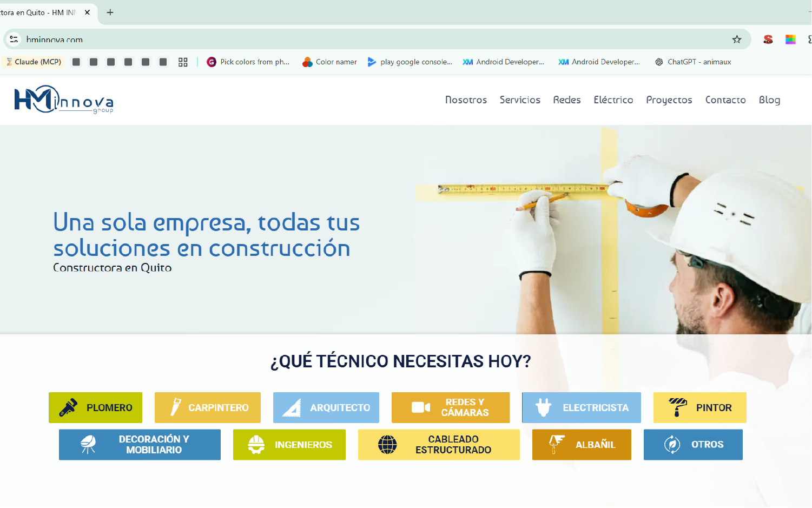Open the bookmarks grid apps icon

point(183,62)
